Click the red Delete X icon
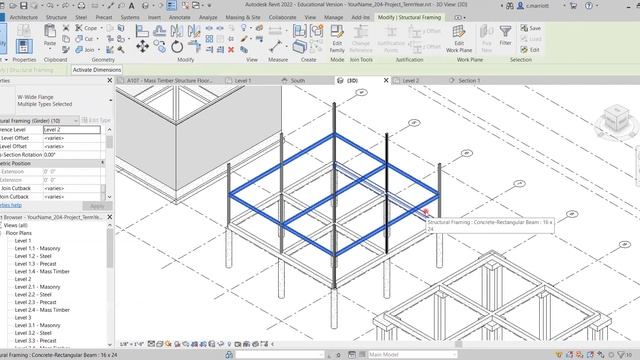640x360 pixels. coord(231,50)
